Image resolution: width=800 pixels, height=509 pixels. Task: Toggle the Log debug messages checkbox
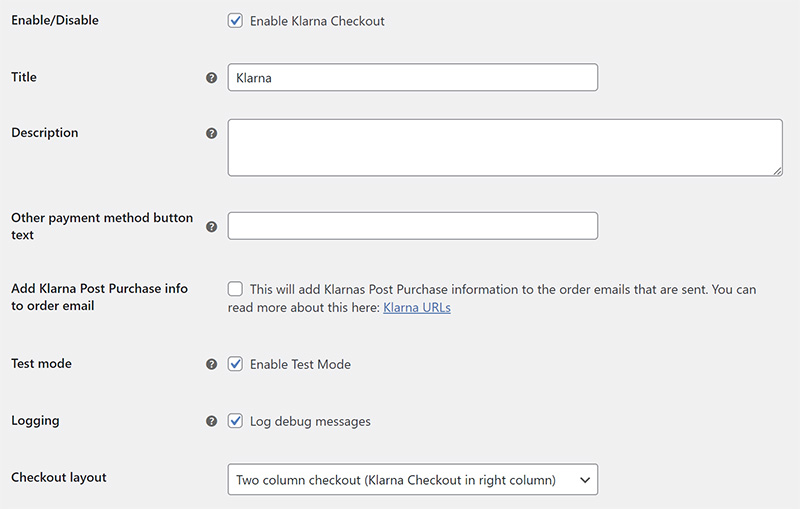tap(236, 421)
